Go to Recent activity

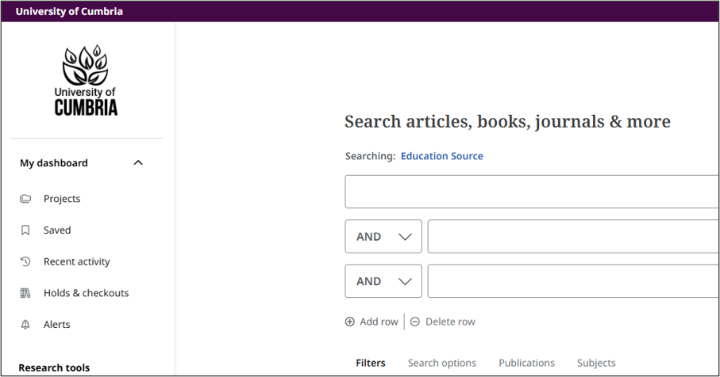77,261
